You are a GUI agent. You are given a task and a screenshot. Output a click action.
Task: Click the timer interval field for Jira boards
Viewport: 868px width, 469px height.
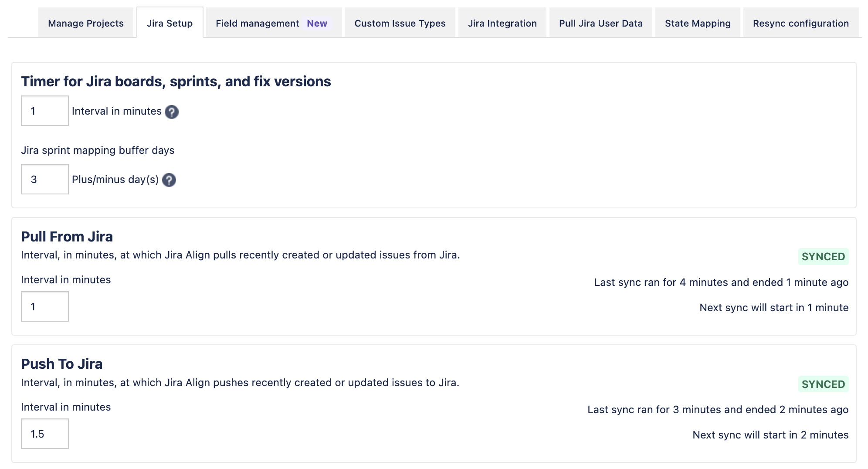click(45, 111)
